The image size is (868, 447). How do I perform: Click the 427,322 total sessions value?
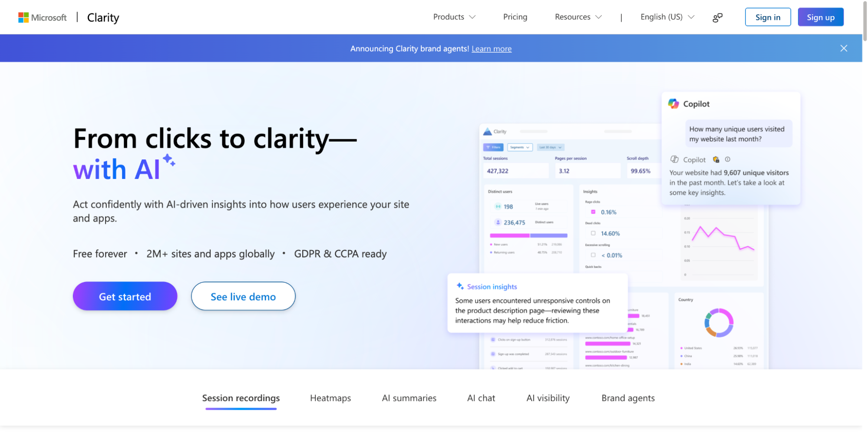pos(498,171)
